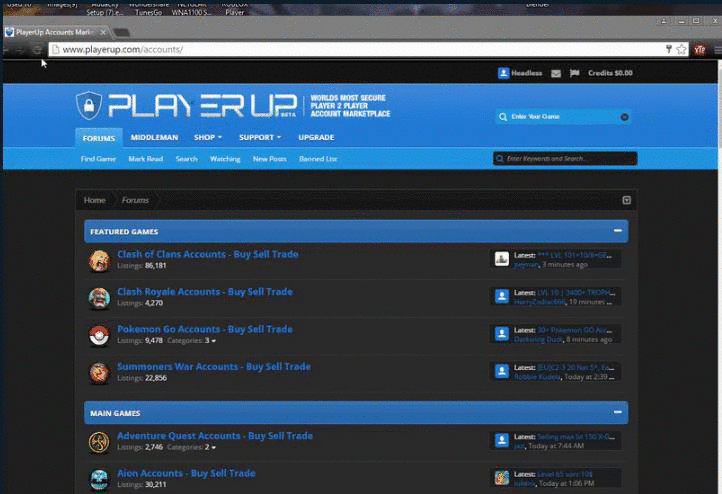Open the Middleman menu item
Screen dimensions: 722x494
pyautogui.click(x=154, y=137)
